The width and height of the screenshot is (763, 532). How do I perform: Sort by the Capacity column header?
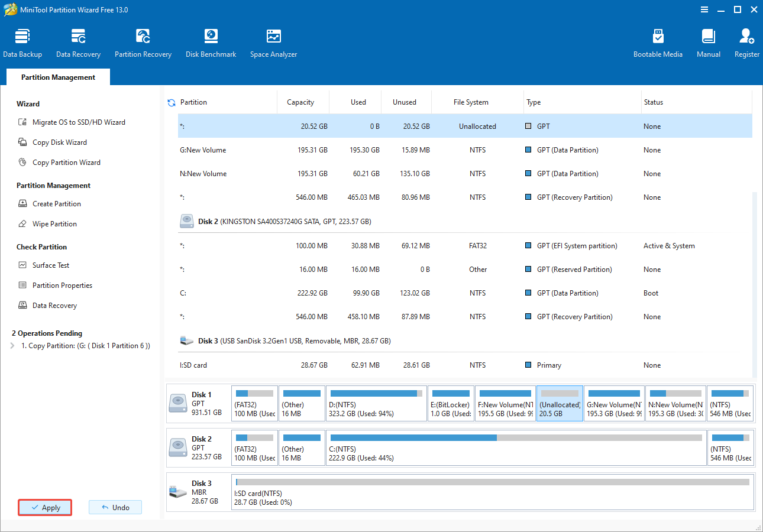tap(300, 102)
